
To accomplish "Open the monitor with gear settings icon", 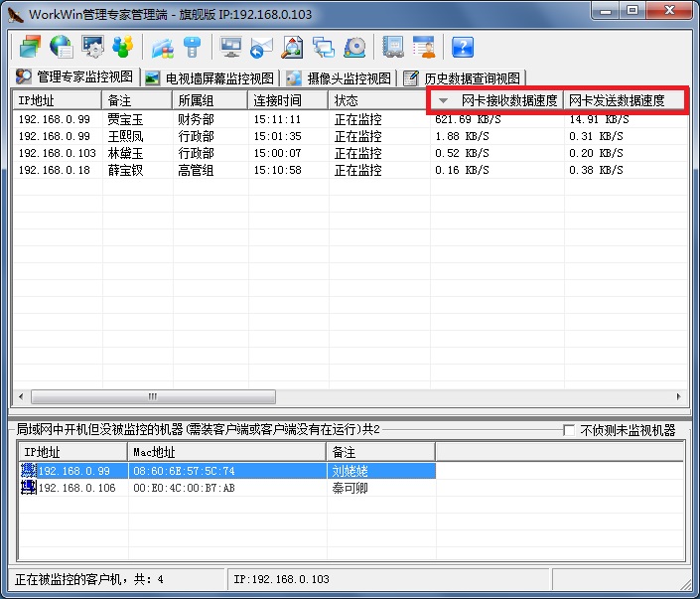I will click(93, 47).
